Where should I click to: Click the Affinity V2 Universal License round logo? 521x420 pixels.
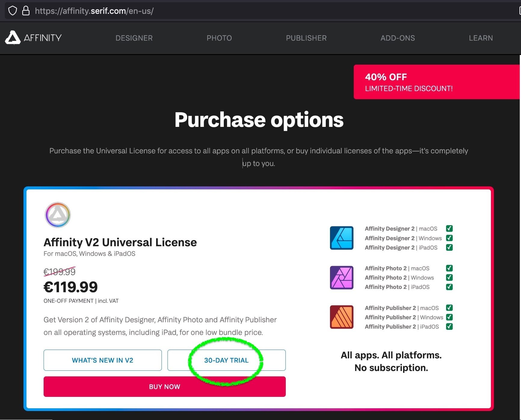pos(58,215)
